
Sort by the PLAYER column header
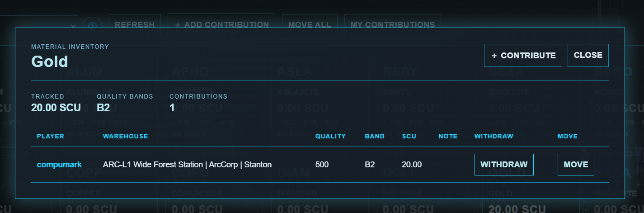(x=51, y=136)
